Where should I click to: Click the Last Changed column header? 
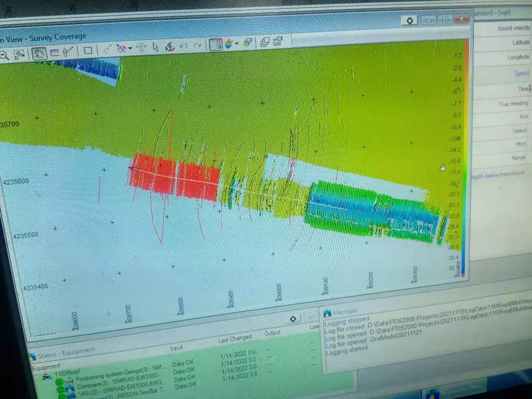[x=235, y=339]
